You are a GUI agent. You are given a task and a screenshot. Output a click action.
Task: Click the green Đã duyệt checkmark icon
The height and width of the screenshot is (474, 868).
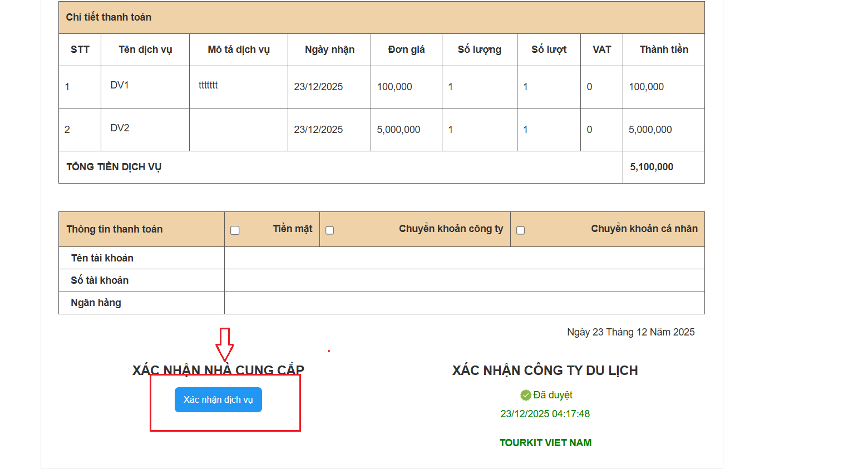525,395
